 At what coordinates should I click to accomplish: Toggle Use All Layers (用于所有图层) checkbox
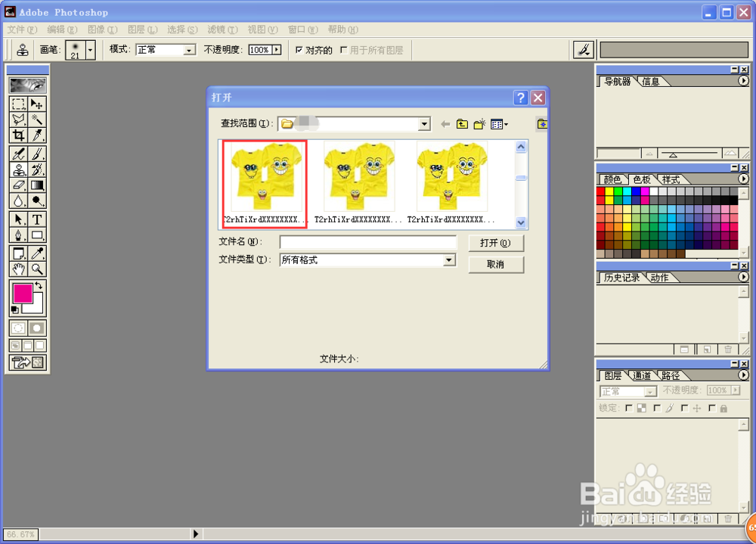344,50
